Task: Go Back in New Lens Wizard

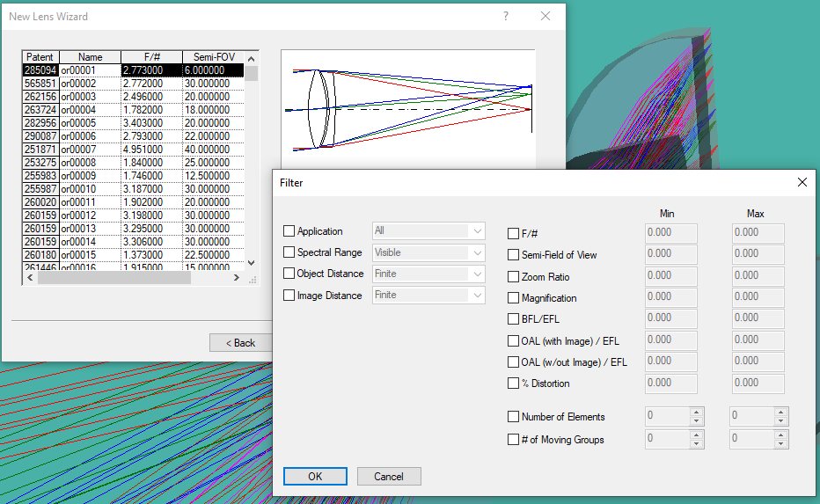Action: click(x=240, y=343)
